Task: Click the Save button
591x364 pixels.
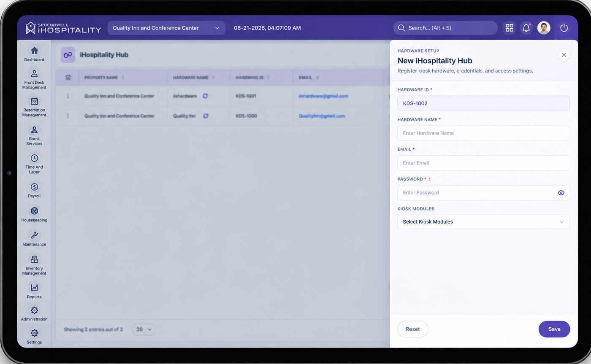Action: coord(554,329)
